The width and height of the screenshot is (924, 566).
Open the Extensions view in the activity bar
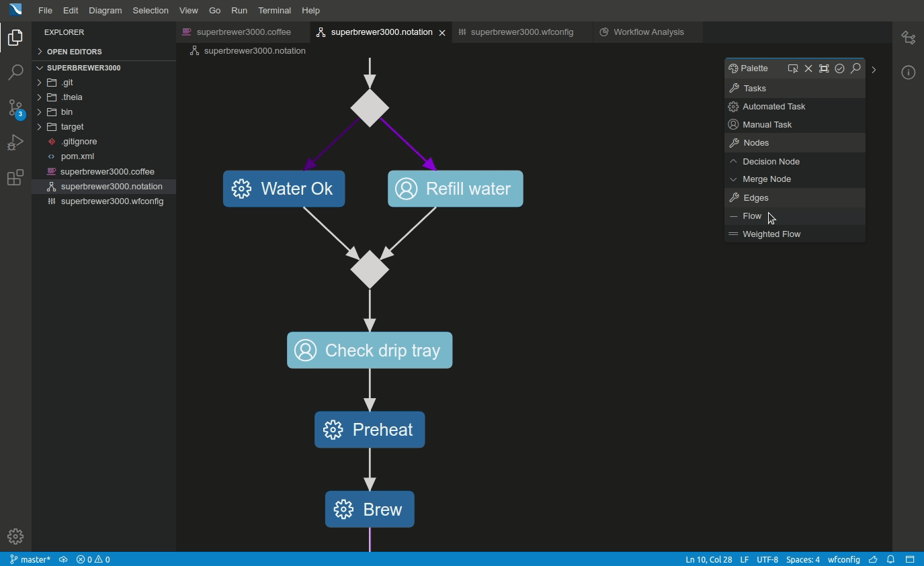pos(15,177)
